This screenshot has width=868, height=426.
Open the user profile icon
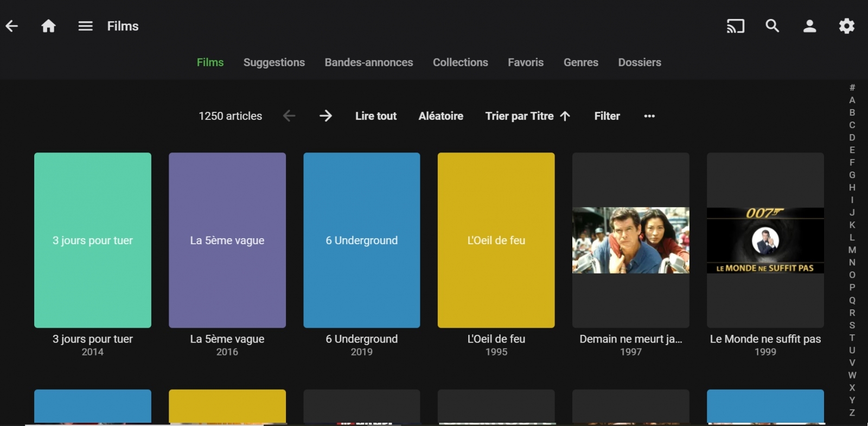(809, 26)
